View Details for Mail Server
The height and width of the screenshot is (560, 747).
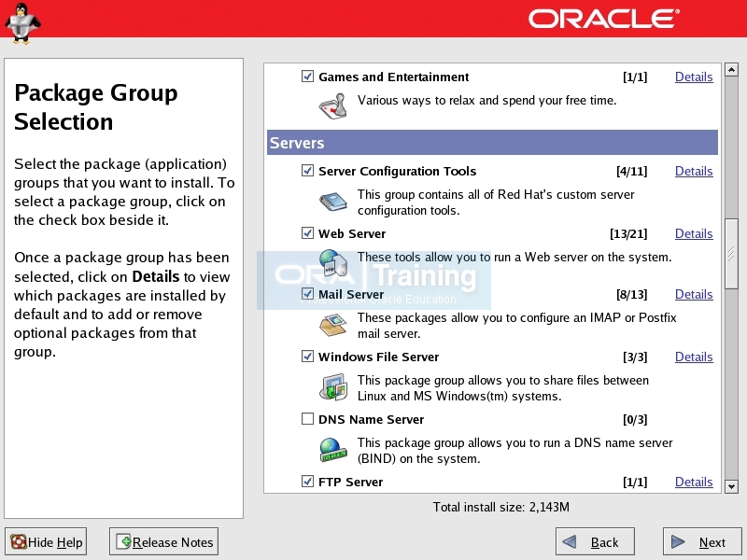[x=694, y=294]
